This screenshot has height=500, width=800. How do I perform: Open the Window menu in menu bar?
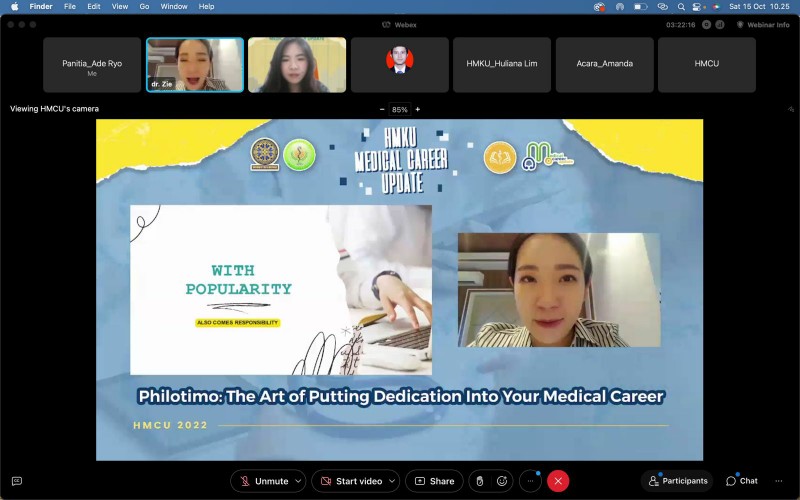click(x=174, y=6)
